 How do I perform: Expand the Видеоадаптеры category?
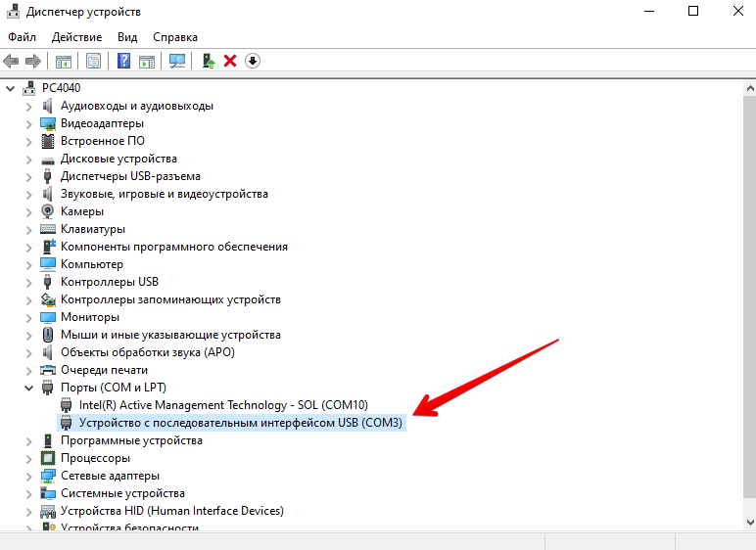click(x=28, y=123)
